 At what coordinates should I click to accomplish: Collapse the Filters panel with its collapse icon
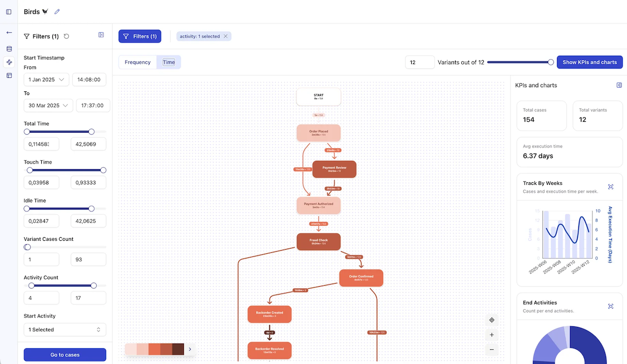point(101,34)
